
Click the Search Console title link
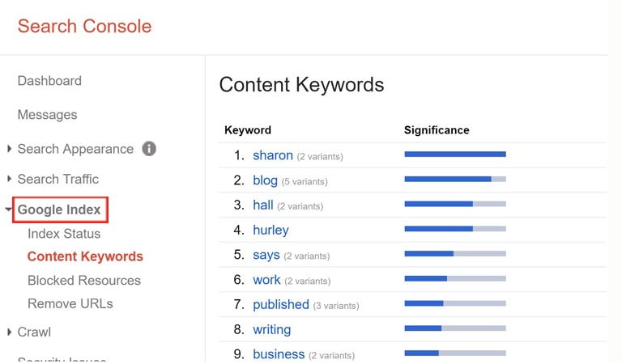pos(84,26)
